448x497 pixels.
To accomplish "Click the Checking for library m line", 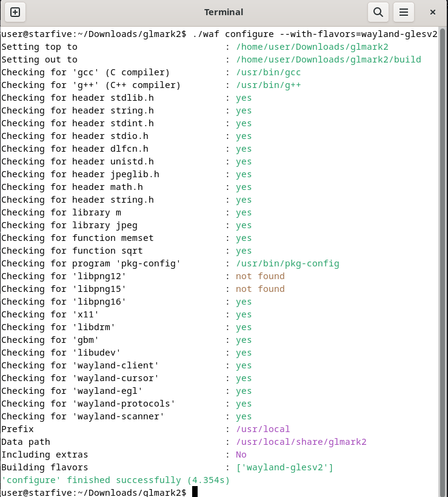I will pos(127,212).
